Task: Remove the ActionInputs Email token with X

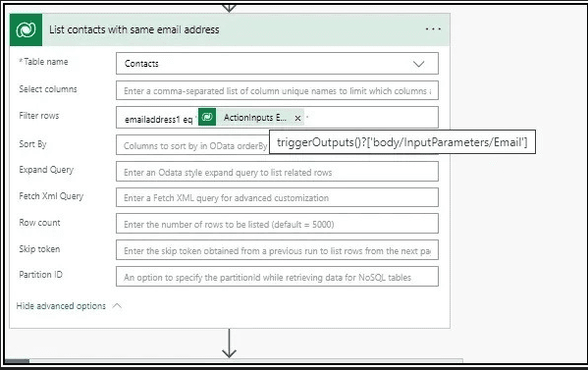Action: point(297,118)
